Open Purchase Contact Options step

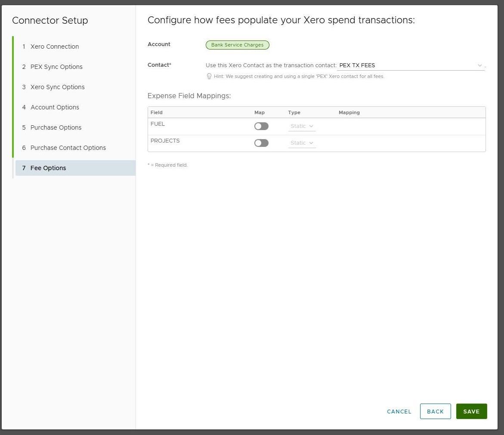68,148
